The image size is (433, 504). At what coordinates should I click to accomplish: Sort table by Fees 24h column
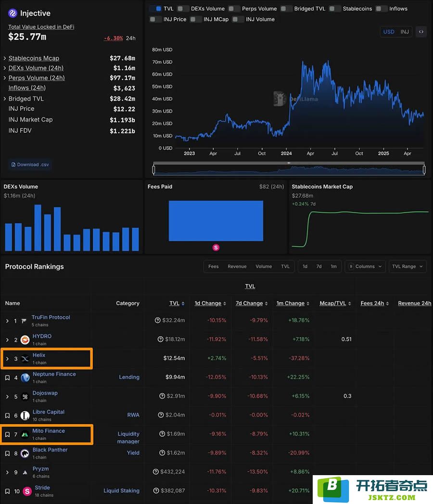coord(374,303)
